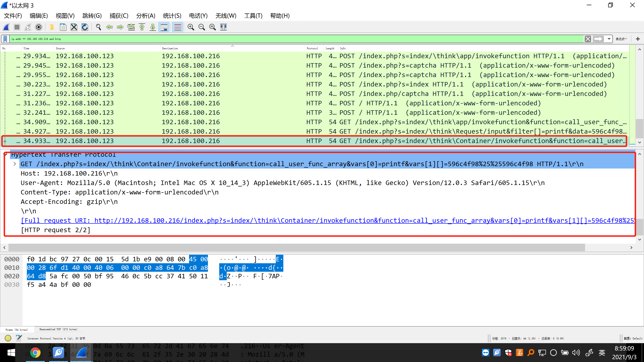
Task: Open expert information status icon
Action: point(8,338)
